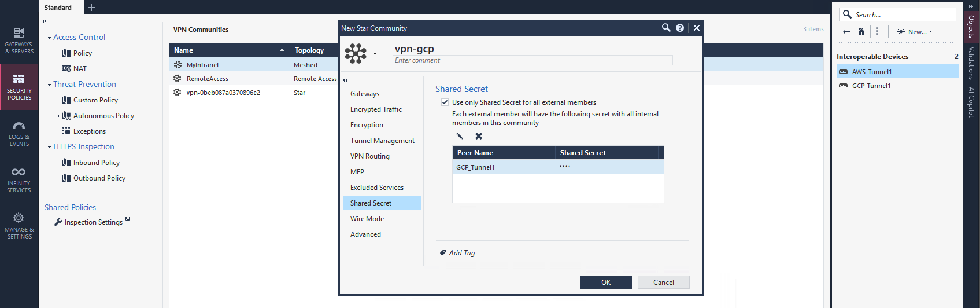Select AWS_Tunnel1 interoperable device

pos(871,72)
